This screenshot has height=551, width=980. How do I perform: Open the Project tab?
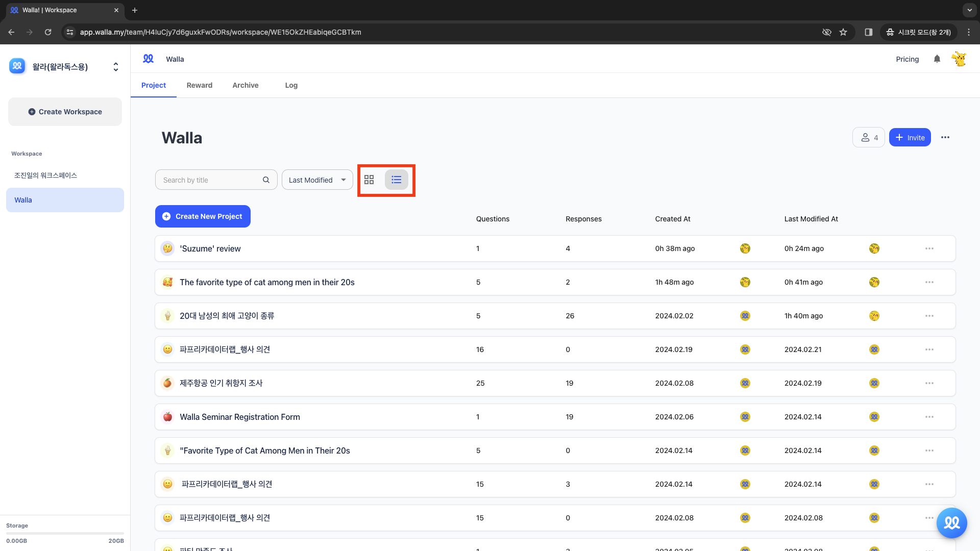pyautogui.click(x=154, y=85)
